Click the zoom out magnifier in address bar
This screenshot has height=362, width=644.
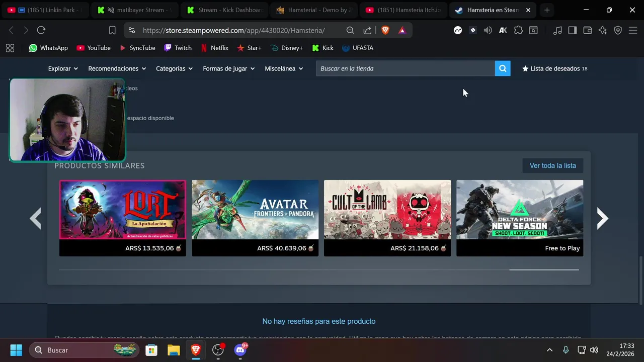click(350, 30)
